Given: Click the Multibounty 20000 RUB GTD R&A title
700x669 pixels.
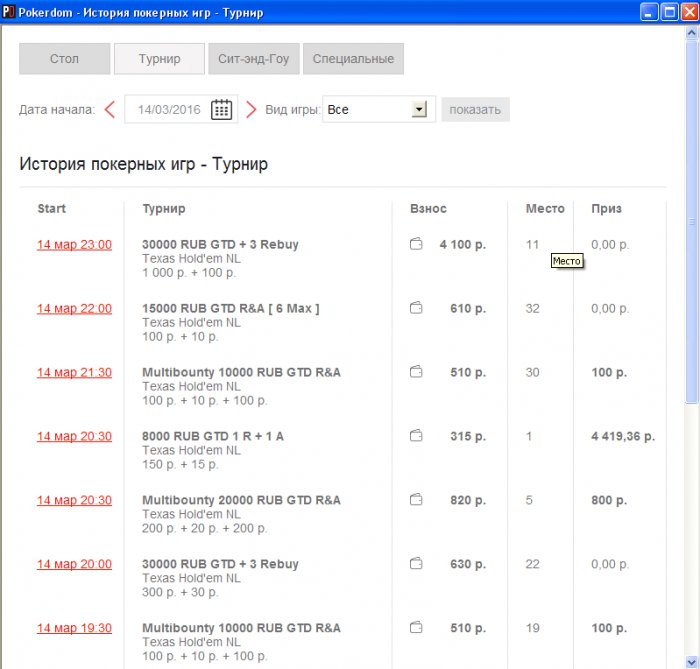Looking at the screenshot, I should [x=242, y=500].
